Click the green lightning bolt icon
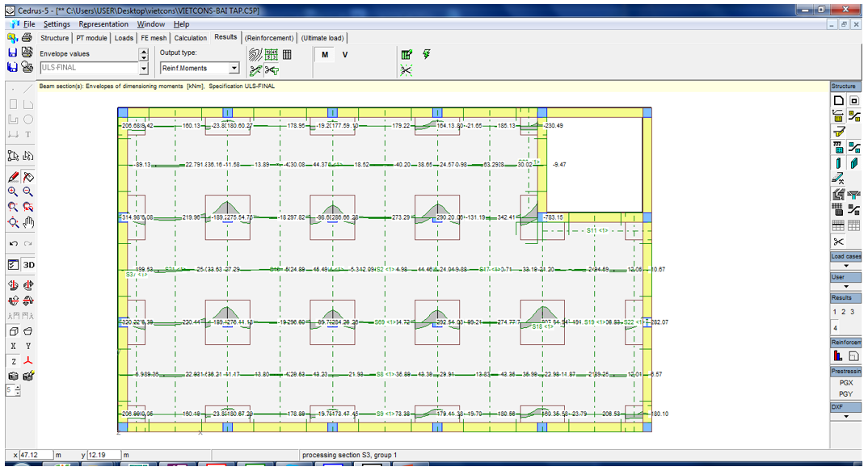Screen dimensions: 868x471 [426, 53]
